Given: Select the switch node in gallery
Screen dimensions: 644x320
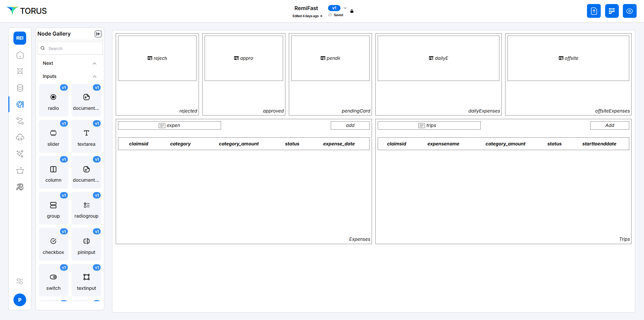Looking at the screenshot, I should click(53, 280).
